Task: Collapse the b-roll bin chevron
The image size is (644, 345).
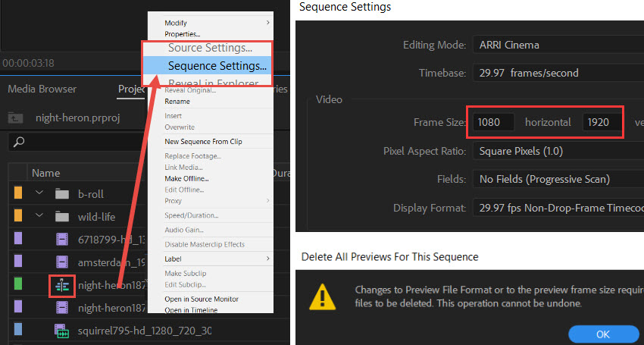Action: 39,193
